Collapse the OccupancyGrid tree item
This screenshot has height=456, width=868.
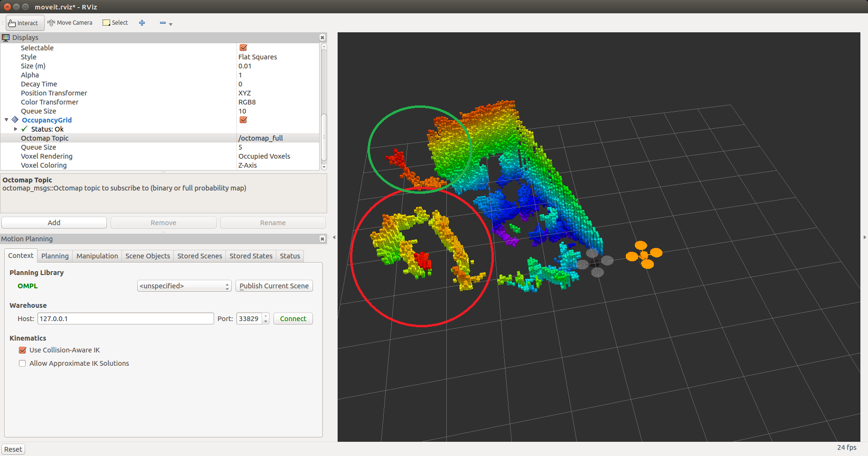pyautogui.click(x=6, y=120)
